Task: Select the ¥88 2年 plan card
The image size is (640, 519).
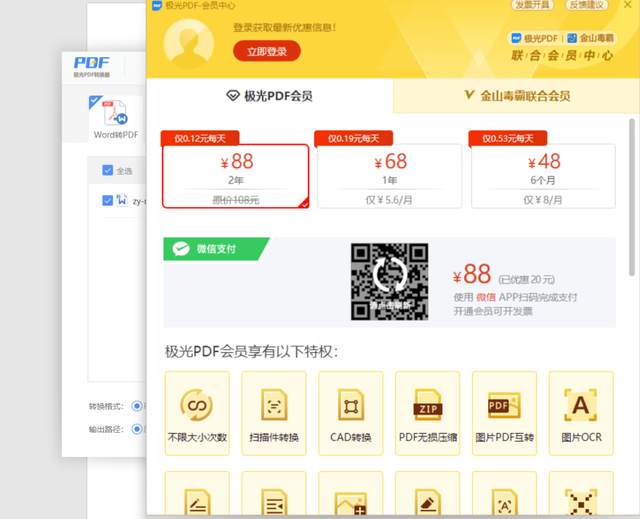Action: 236,176
